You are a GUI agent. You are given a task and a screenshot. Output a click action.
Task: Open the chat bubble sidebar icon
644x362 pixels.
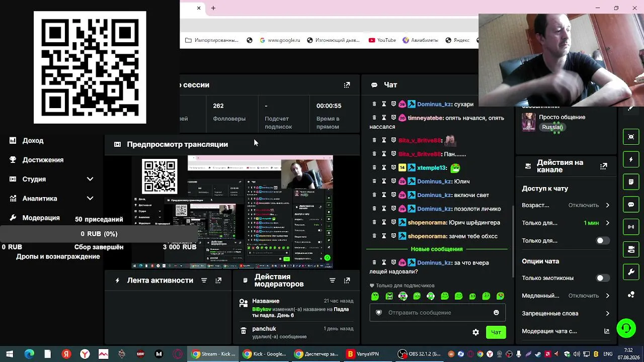631,205
